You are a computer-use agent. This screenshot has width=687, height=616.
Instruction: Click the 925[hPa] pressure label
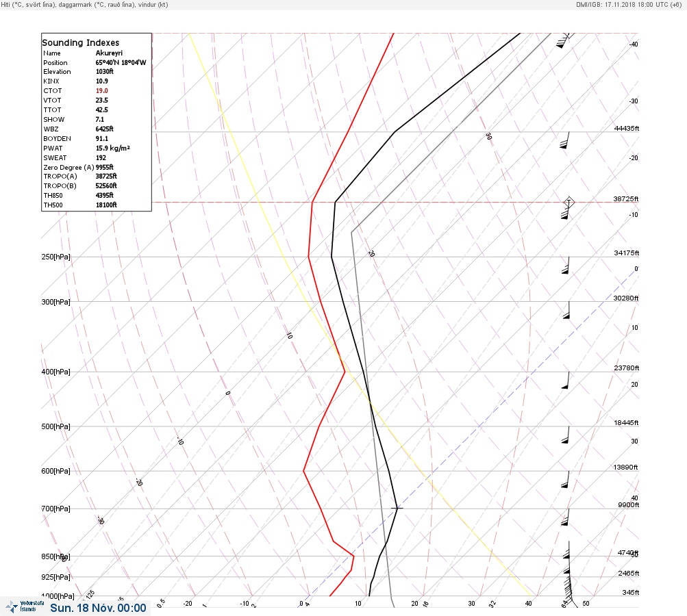55,577
